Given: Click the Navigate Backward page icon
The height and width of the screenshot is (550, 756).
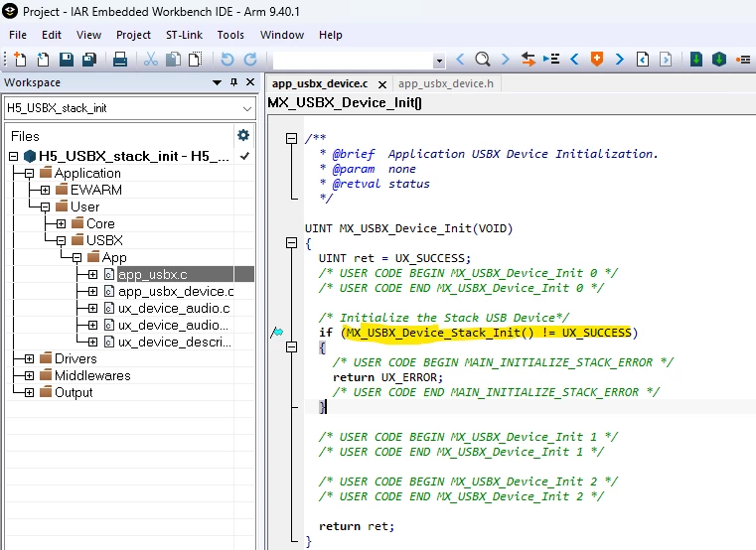Looking at the screenshot, I should (x=642, y=59).
